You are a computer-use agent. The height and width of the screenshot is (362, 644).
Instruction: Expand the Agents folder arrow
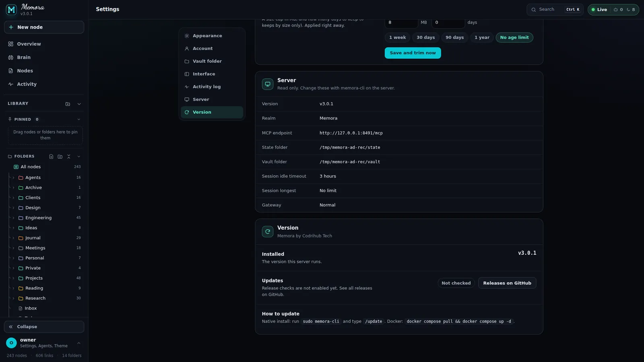tap(13, 177)
